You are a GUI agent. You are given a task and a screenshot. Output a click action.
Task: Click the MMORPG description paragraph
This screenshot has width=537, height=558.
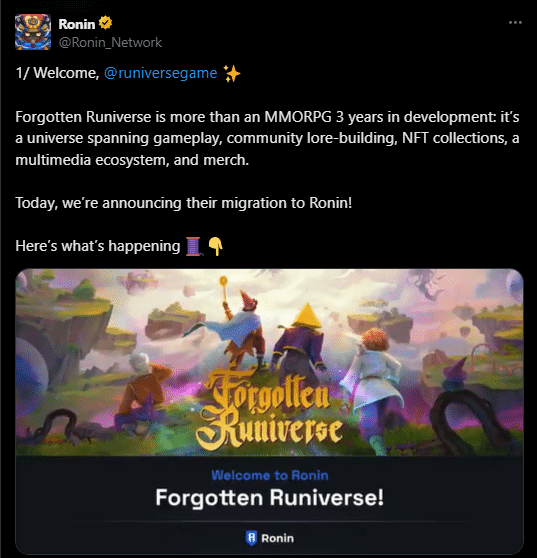(x=267, y=138)
